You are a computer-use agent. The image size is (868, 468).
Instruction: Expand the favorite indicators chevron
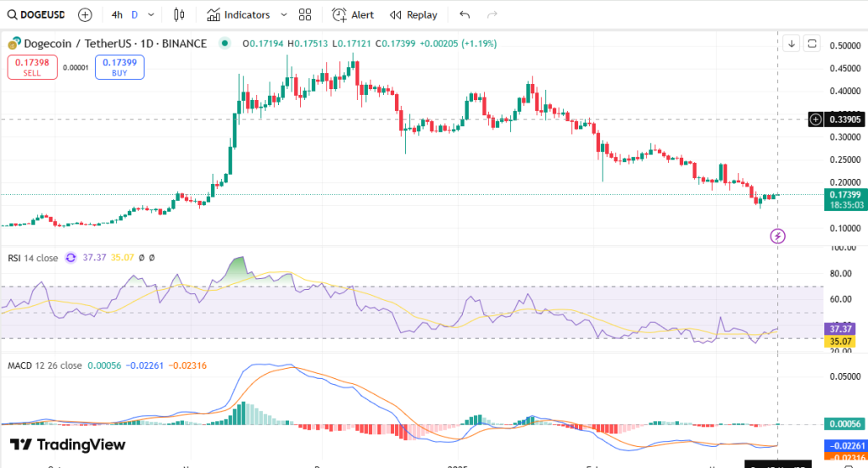click(x=283, y=15)
